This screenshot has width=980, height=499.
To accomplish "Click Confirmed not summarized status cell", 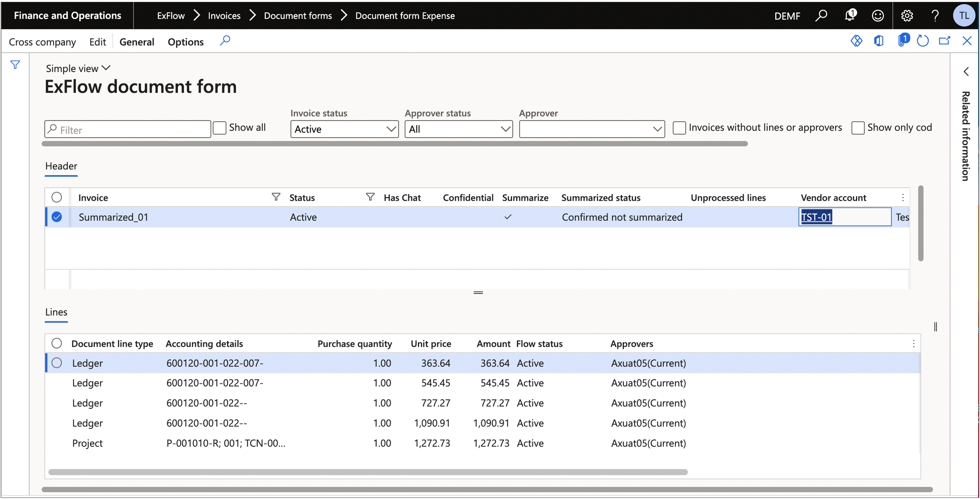I will (x=622, y=217).
